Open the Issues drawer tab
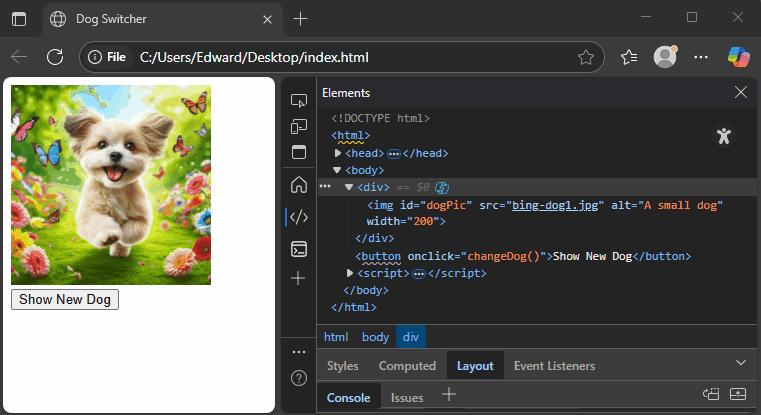Screen dimensions: 761x415 (x=407, y=398)
